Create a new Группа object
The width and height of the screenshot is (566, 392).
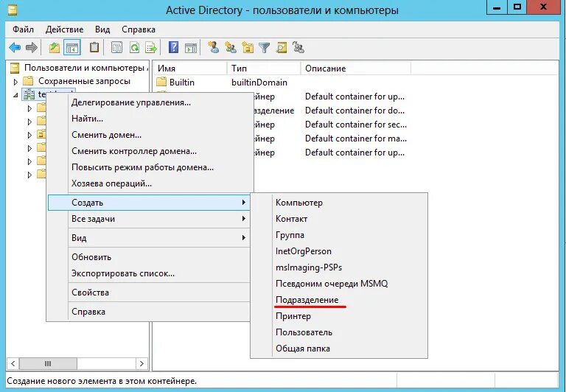coord(339,235)
